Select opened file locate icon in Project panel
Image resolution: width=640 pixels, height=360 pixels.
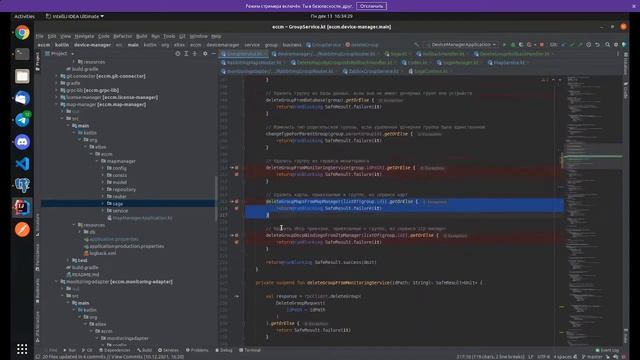tap(178, 53)
